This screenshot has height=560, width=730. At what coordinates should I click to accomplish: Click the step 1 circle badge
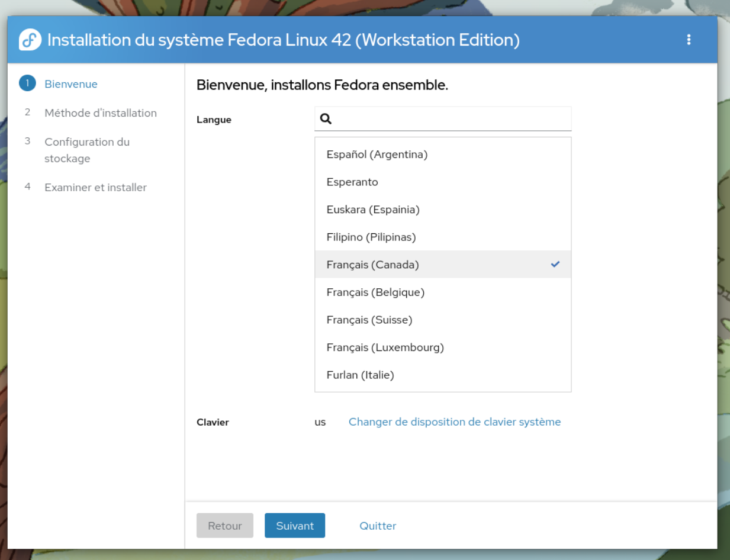[x=27, y=83]
